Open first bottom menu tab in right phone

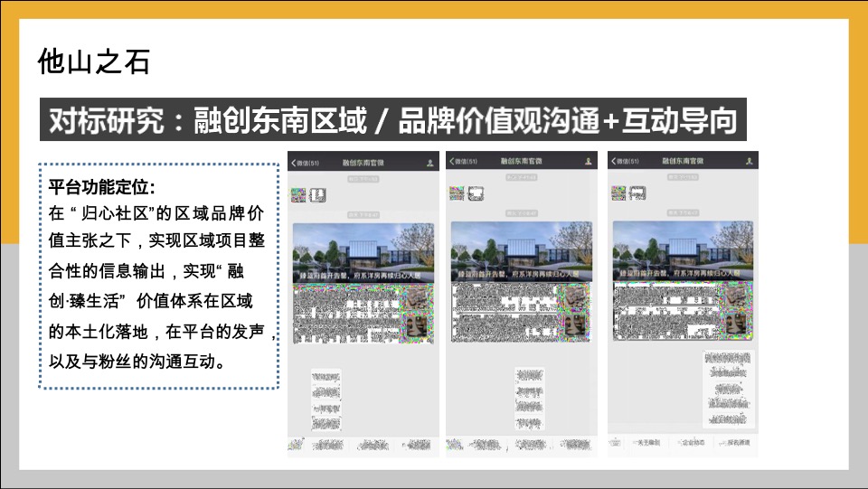pos(646,443)
